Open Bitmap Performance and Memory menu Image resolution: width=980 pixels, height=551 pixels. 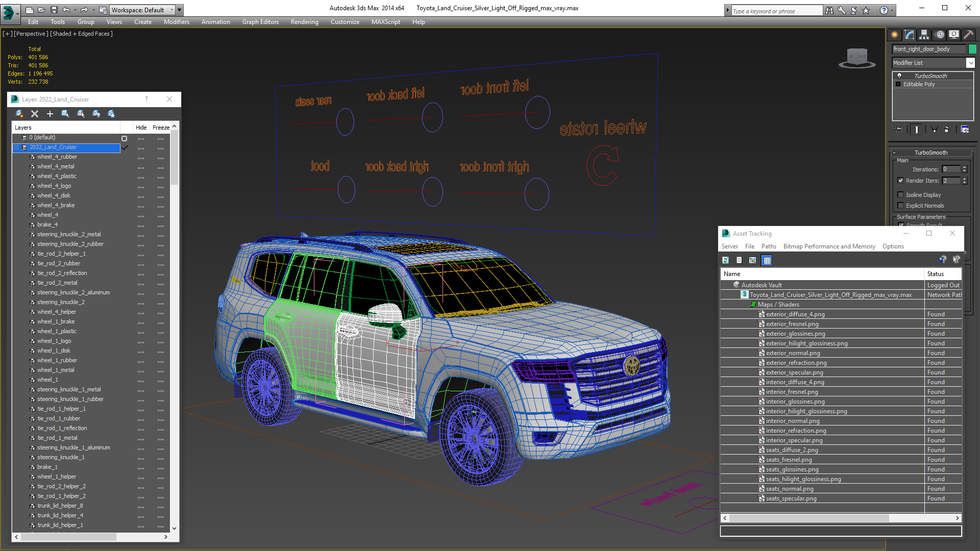pyautogui.click(x=829, y=246)
